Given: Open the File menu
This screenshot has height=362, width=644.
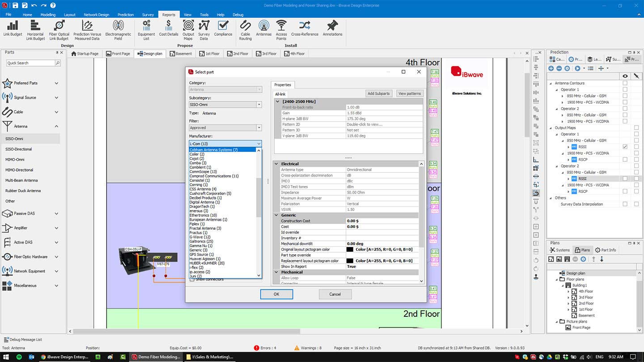Looking at the screenshot, I should [x=8, y=15].
